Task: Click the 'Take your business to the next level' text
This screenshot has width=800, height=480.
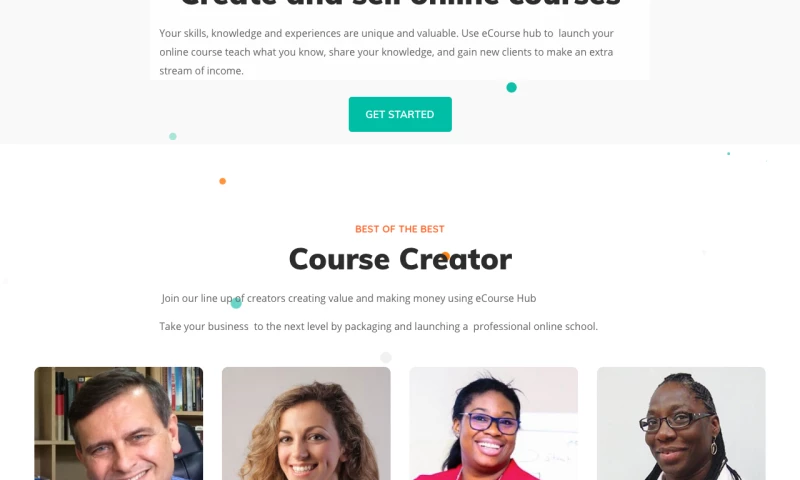Action: point(379,326)
